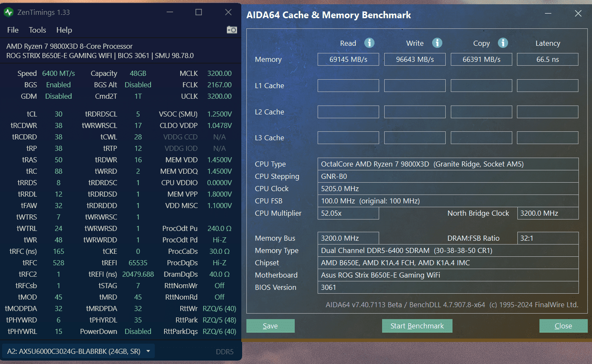Click the Memory Type DDR5-6400 field
Image resolution: width=592 pixels, height=364 pixels.
(x=448, y=250)
